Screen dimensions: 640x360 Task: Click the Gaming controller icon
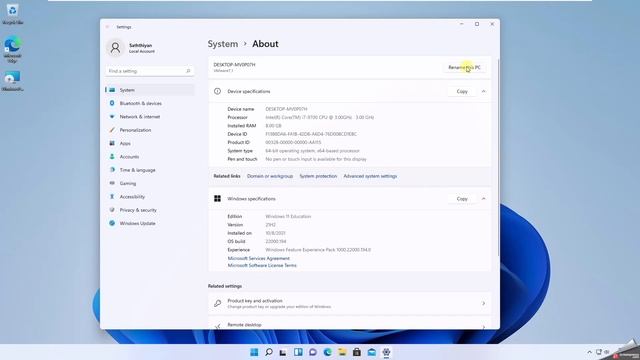pos(112,183)
